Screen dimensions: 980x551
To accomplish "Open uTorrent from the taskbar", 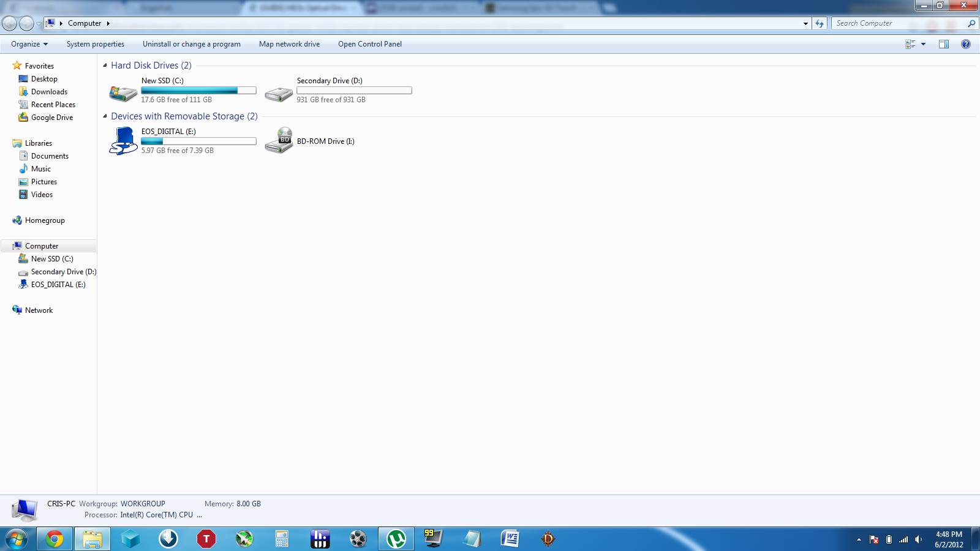I will (x=396, y=539).
